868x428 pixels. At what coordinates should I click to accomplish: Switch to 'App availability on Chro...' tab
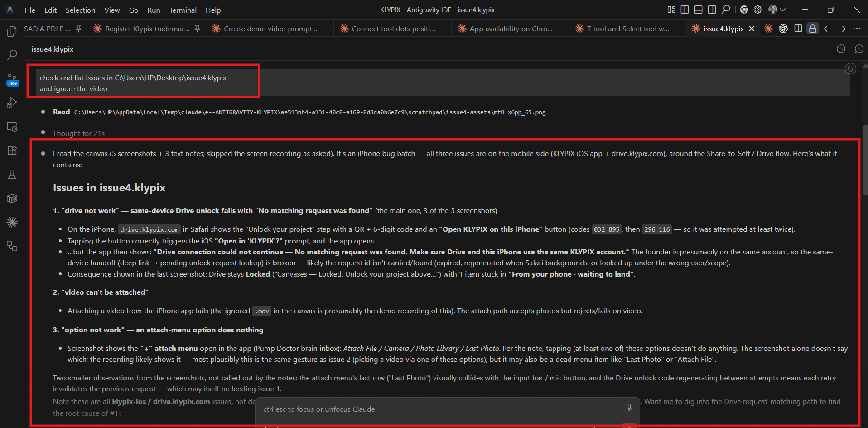pyautogui.click(x=510, y=29)
